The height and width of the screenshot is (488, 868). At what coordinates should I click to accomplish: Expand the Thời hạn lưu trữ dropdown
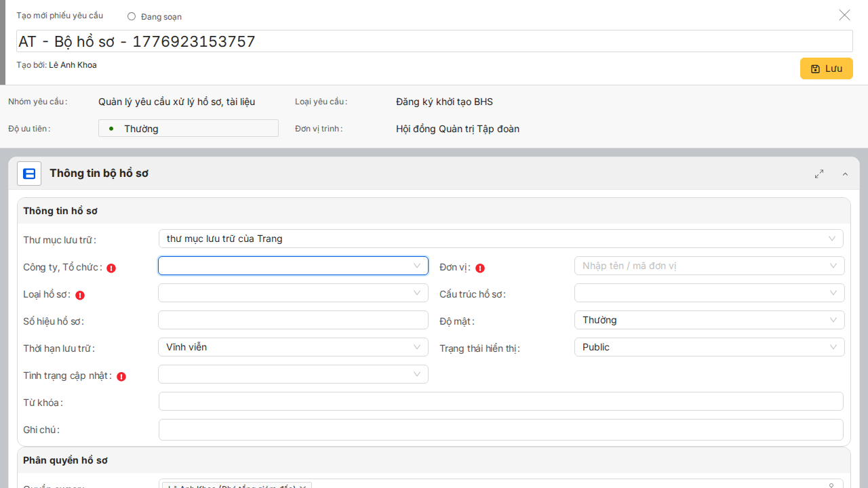click(293, 347)
